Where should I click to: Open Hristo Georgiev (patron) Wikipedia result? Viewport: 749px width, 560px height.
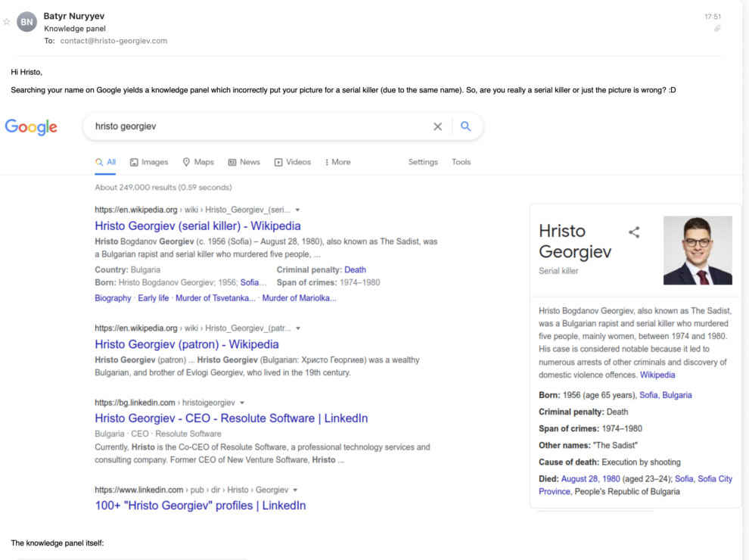[x=187, y=344]
